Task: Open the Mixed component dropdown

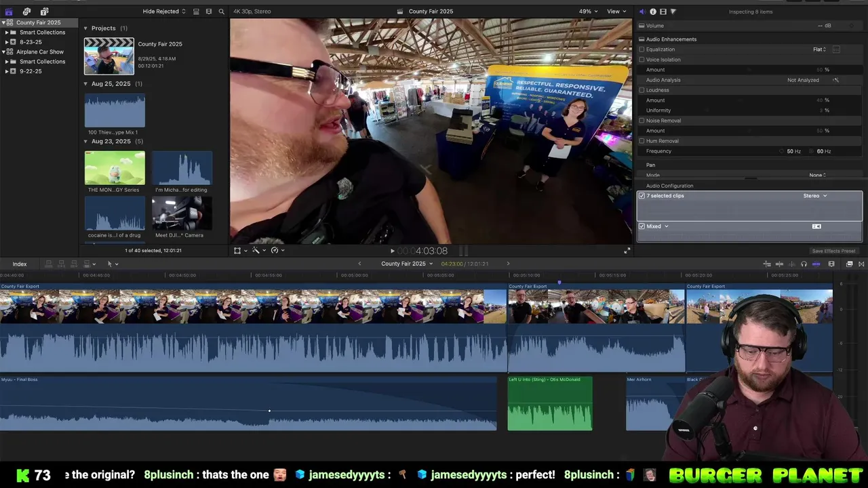Action: (x=658, y=226)
